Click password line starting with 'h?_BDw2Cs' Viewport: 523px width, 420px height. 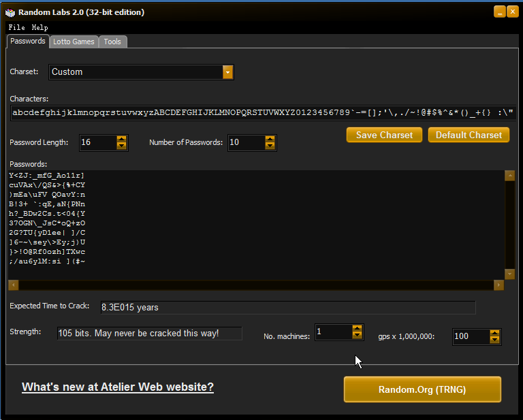(47, 214)
